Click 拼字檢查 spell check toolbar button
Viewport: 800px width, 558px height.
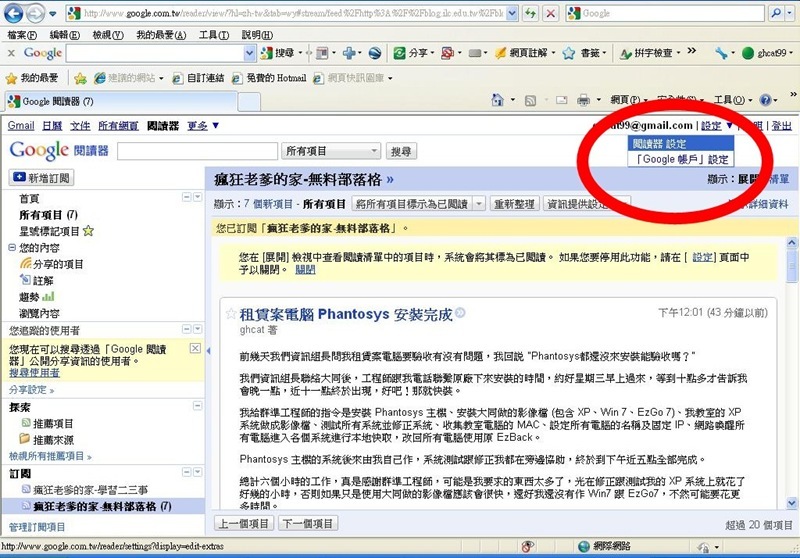coord(650,53)
